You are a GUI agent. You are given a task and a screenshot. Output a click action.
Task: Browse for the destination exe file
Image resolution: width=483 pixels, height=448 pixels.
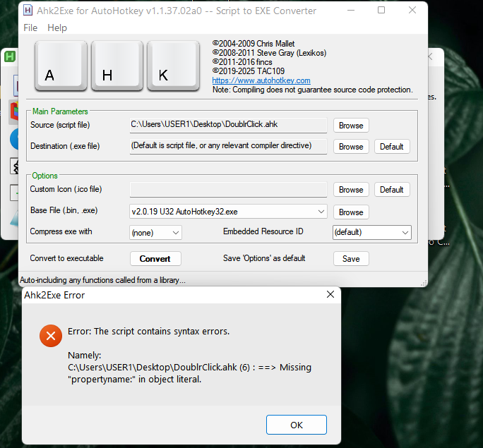click(351, 147)
